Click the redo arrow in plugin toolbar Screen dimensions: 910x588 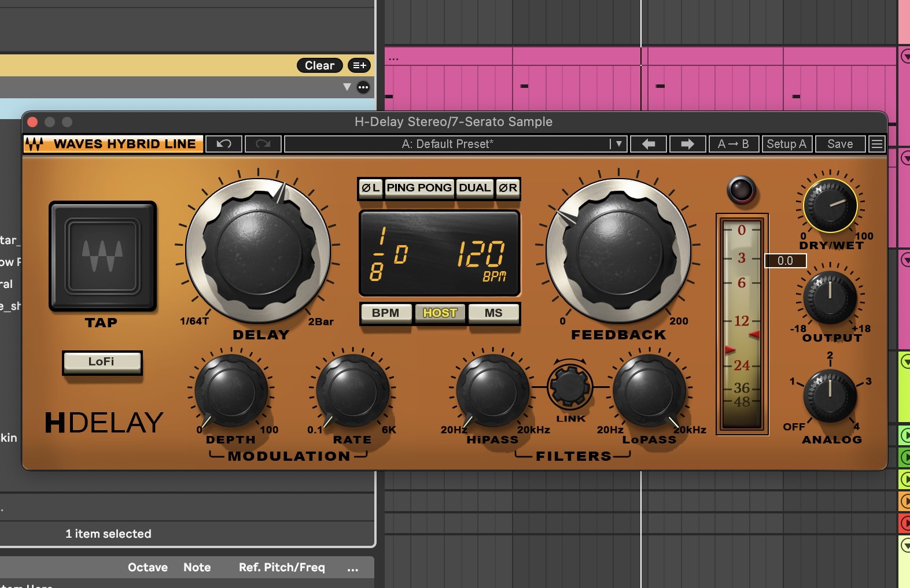(x=263, y=144)
